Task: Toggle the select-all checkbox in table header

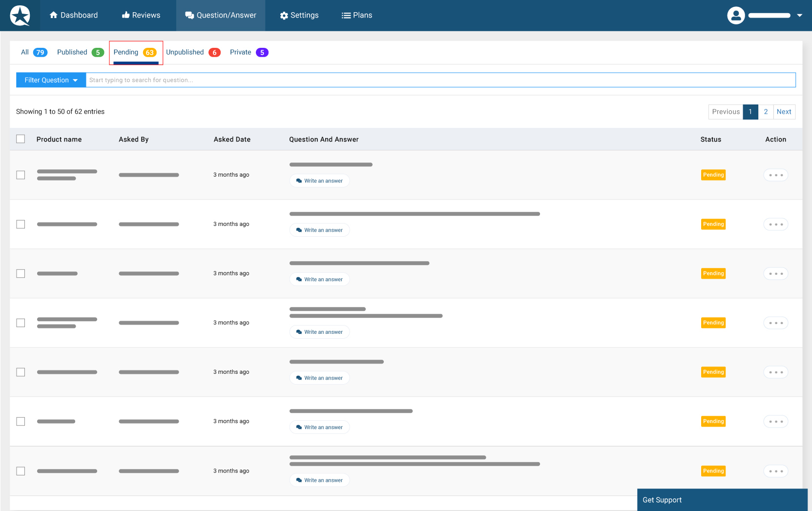Action: [21, 139]
